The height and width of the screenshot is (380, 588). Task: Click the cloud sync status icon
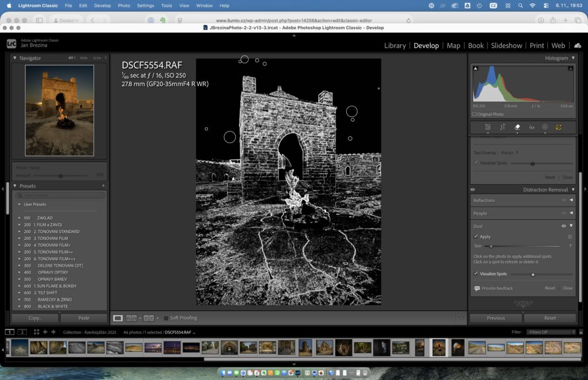click(x=577, y=45)
